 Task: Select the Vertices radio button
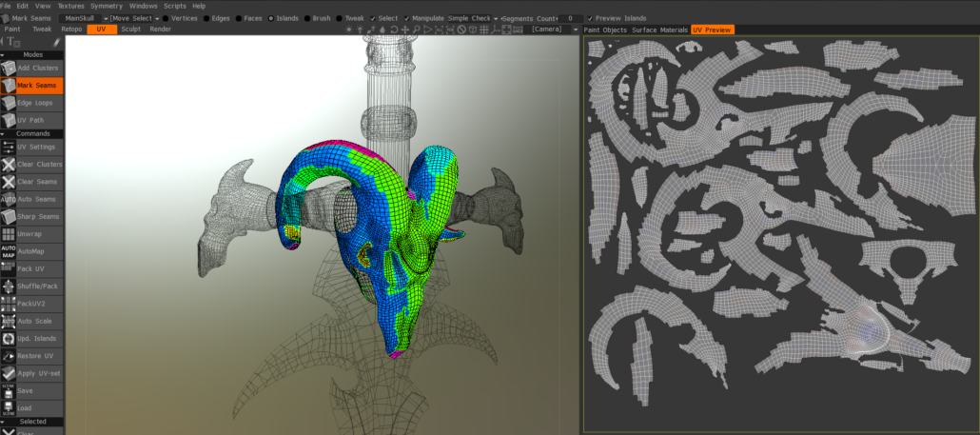[x=165, y=18]
